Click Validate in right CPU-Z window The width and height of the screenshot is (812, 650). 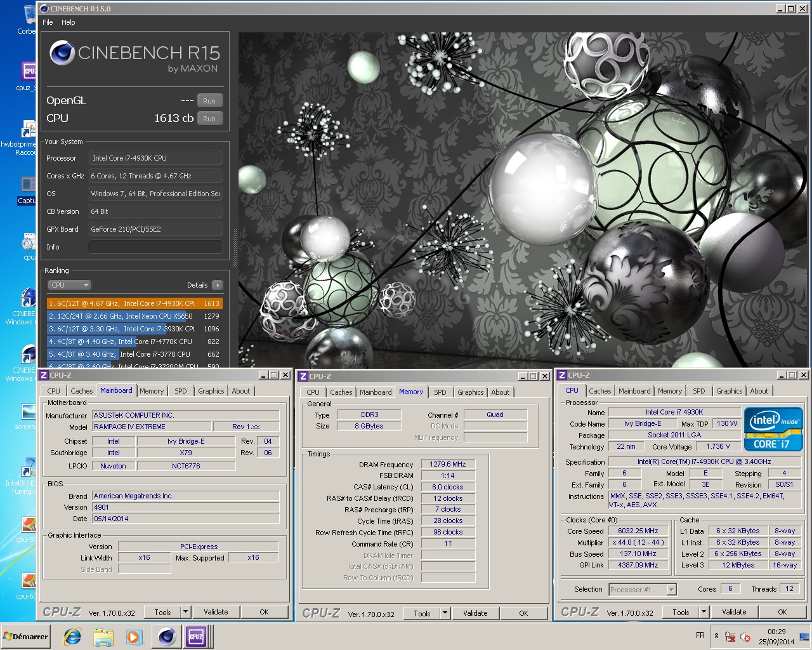click(734, 612)
